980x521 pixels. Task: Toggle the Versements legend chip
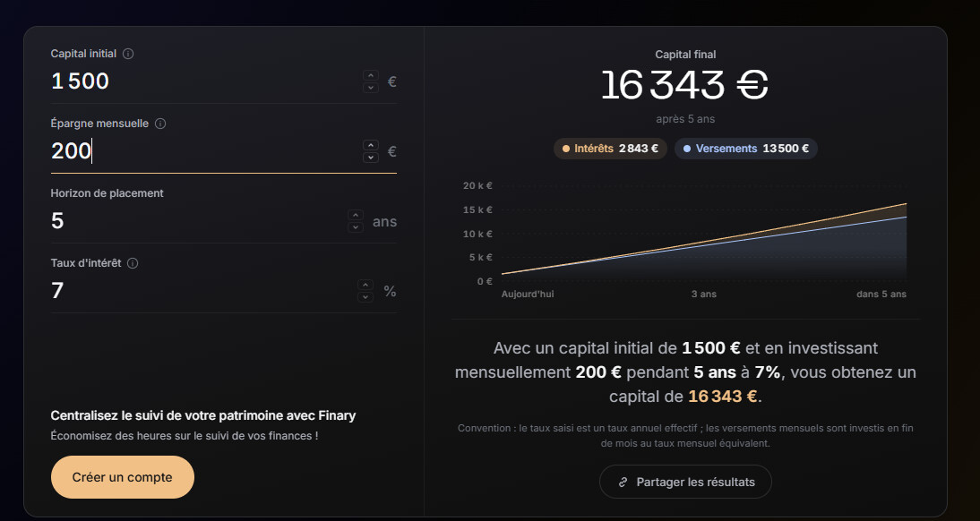745,149
